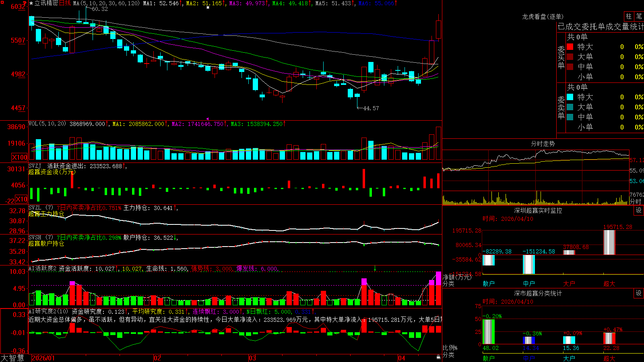Click the red 超大 bar showing 22.28

pos(609,338)
